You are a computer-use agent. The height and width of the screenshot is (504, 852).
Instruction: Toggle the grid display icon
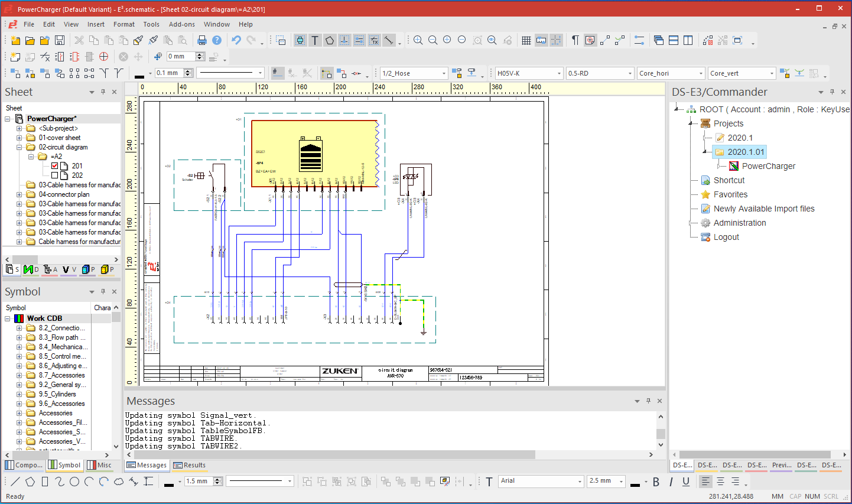coord(526,40)
